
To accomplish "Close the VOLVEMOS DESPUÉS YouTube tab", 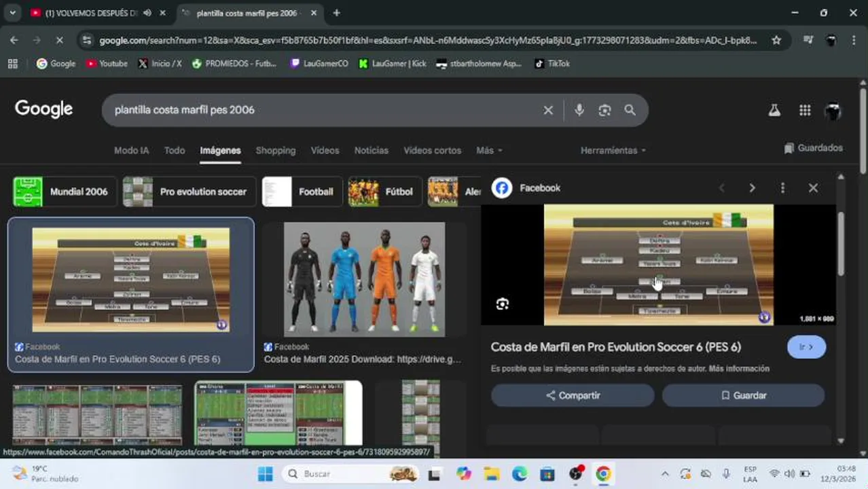I will click(x=162, y=13).
